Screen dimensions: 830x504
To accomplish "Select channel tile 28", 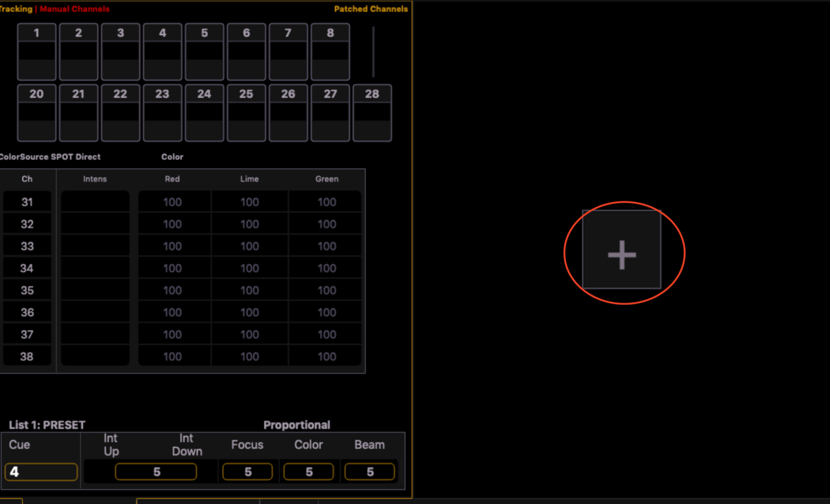I will pyautogui.click(x=372, y=112).
